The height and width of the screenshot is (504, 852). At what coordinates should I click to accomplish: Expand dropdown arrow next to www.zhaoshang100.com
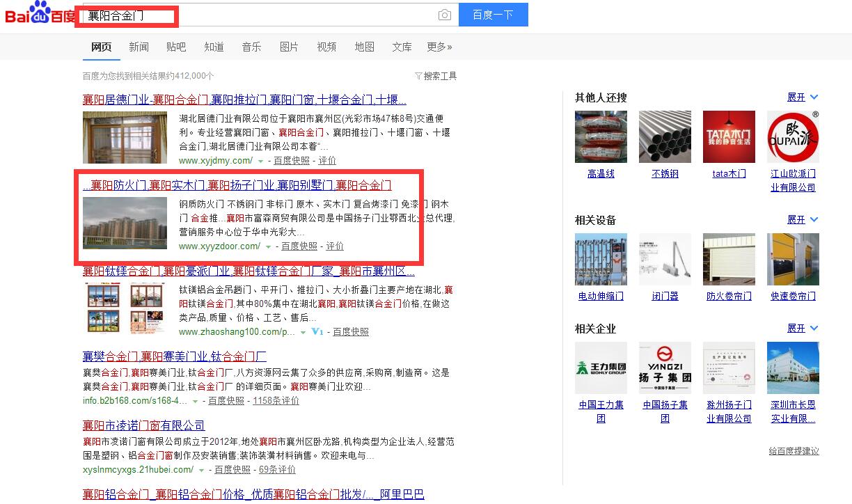303,332
